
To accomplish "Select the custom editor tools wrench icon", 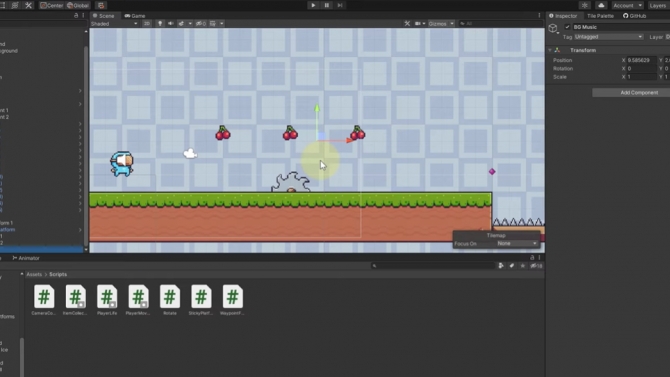I will click(x=29, y=5).
